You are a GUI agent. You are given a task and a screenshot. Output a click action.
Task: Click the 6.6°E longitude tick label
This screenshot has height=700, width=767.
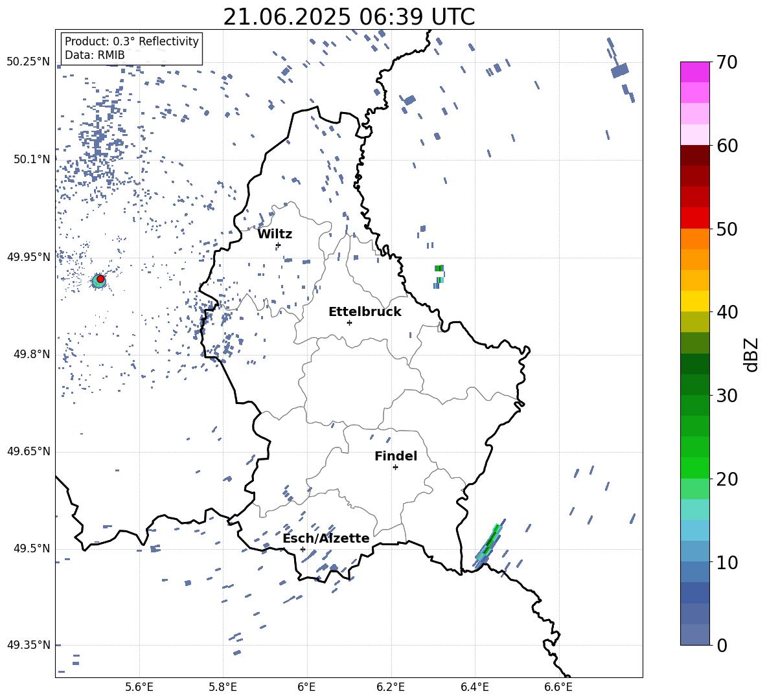pyautogui.click(x=558, y=687)
